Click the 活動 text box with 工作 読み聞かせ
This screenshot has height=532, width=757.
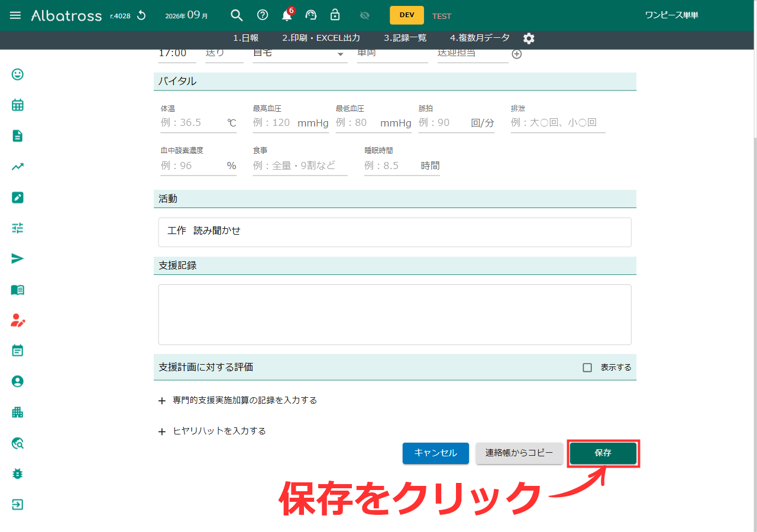point(394,232)
